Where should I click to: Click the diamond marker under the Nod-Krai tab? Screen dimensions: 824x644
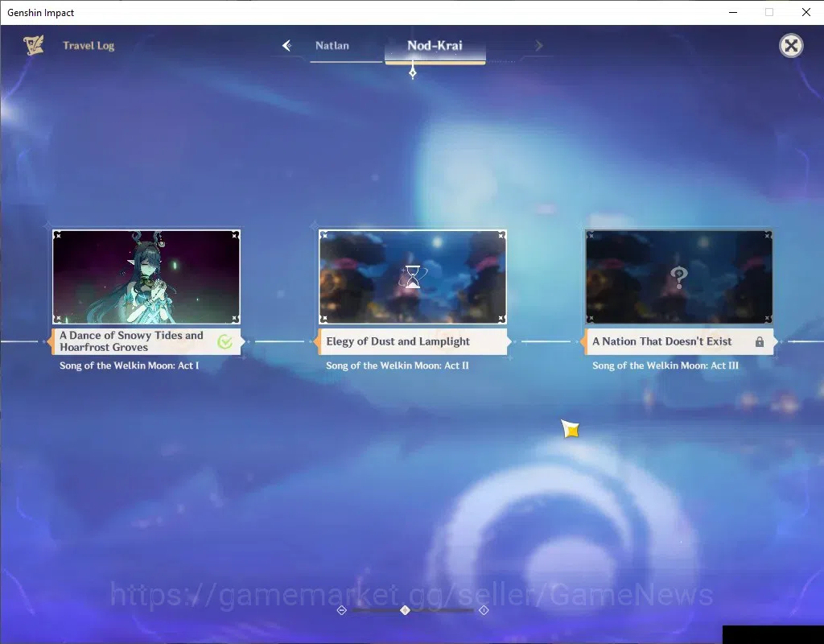pos(413,72)
